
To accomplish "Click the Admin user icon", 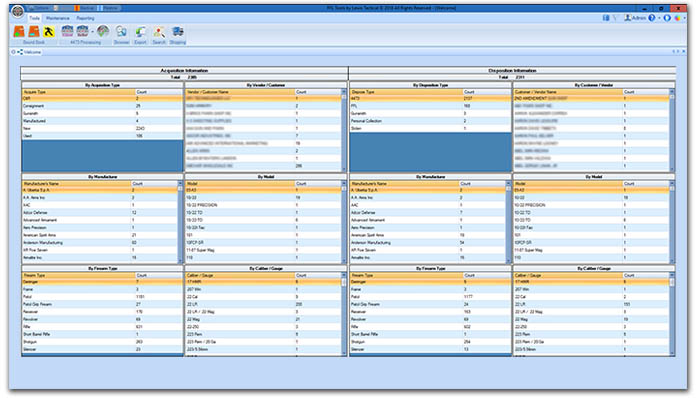I will pos(627,18).
